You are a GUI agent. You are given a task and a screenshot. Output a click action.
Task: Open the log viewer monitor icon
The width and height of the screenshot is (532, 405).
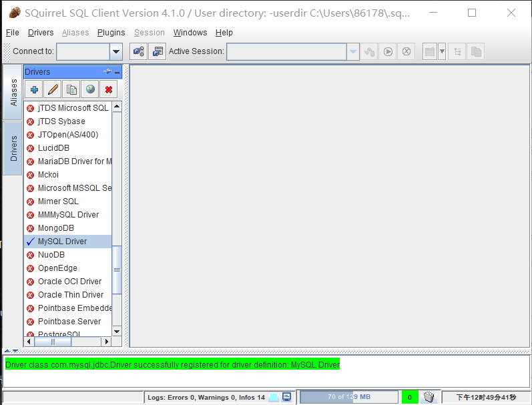coord(287,397)
